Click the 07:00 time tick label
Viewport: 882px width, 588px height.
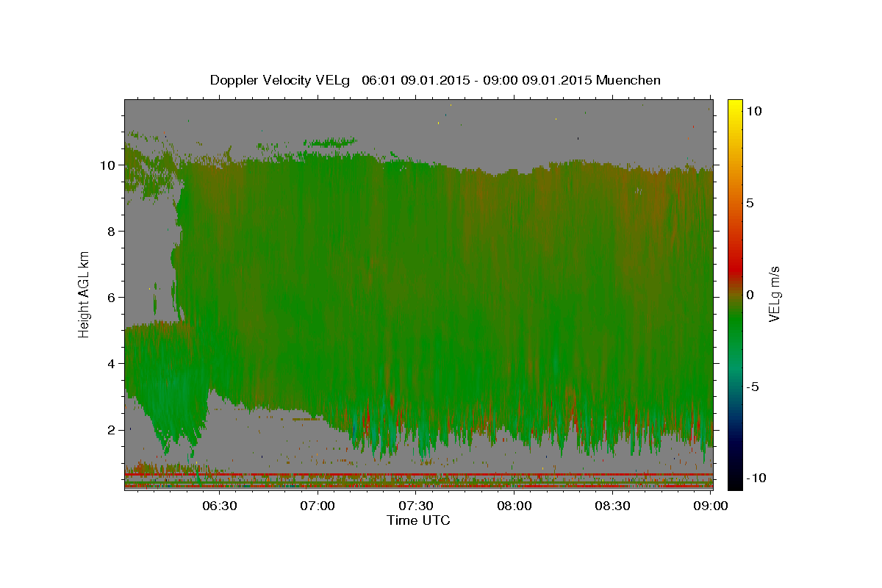coord(318,506)
